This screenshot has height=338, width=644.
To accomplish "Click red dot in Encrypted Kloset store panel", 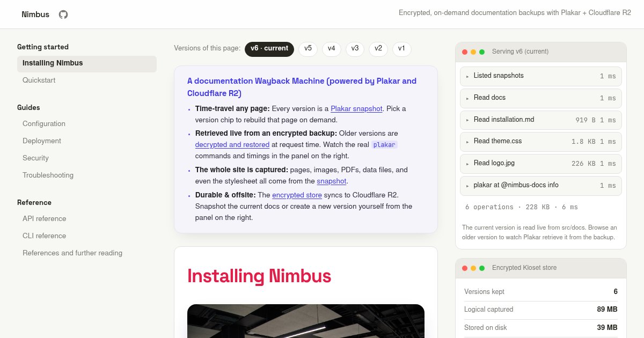I will coord(465,268).
